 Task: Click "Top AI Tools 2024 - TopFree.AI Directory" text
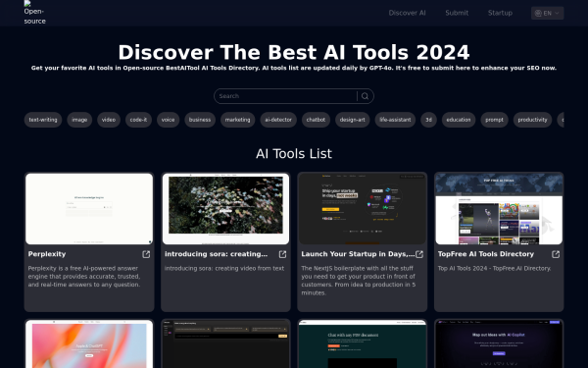(494, 269)
